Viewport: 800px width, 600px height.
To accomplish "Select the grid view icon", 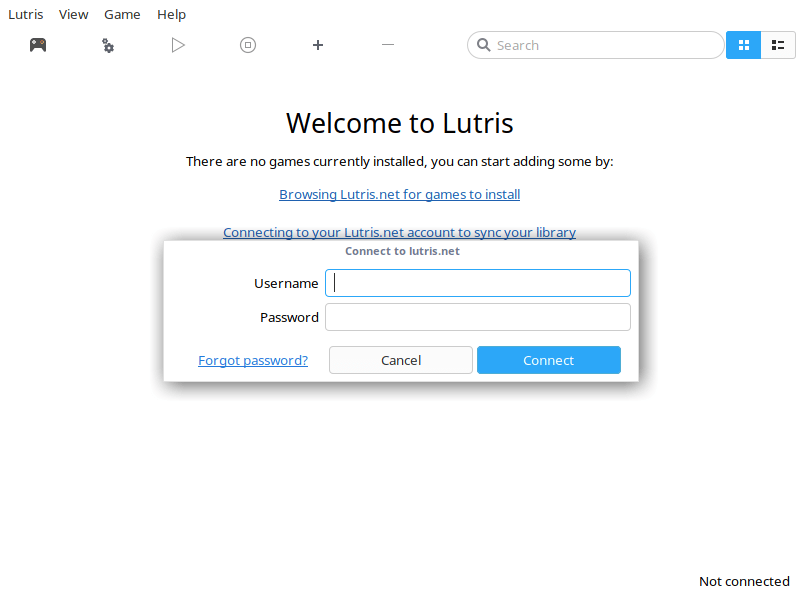I will pos(743,45).
